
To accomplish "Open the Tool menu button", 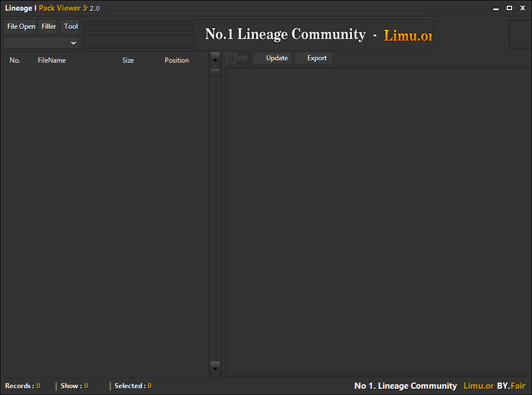I will click(70, 27).
